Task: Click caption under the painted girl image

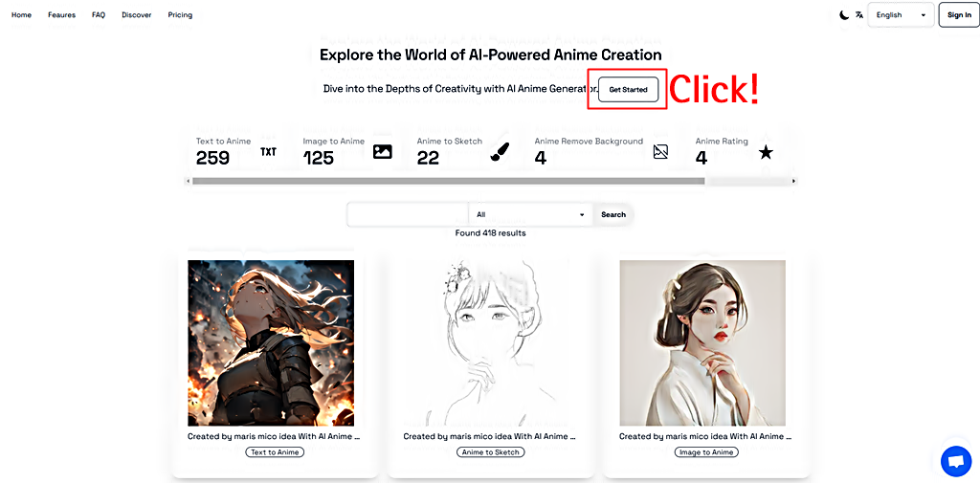Action: coord(705,436)
